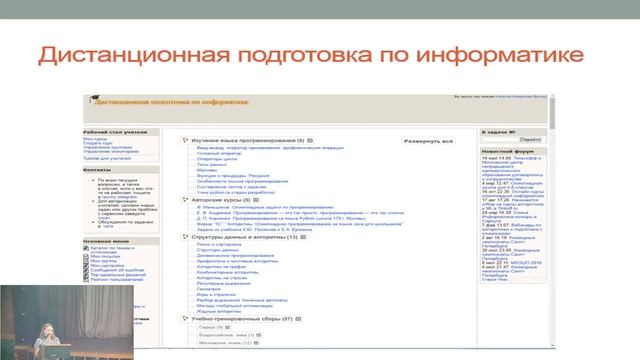The image size is (640, 360).
Task: Click the icon beside "Сообщения об ошибках"
Action: [x=86, y=270]
